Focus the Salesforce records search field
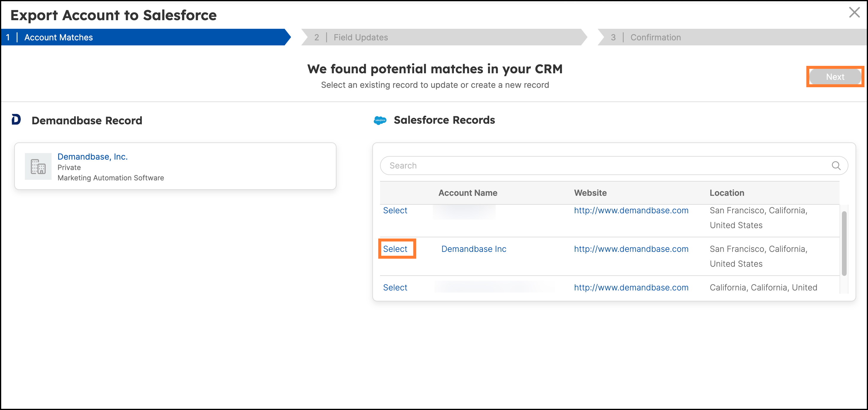The width and height of the screenshot is (868, 410). 614,166
